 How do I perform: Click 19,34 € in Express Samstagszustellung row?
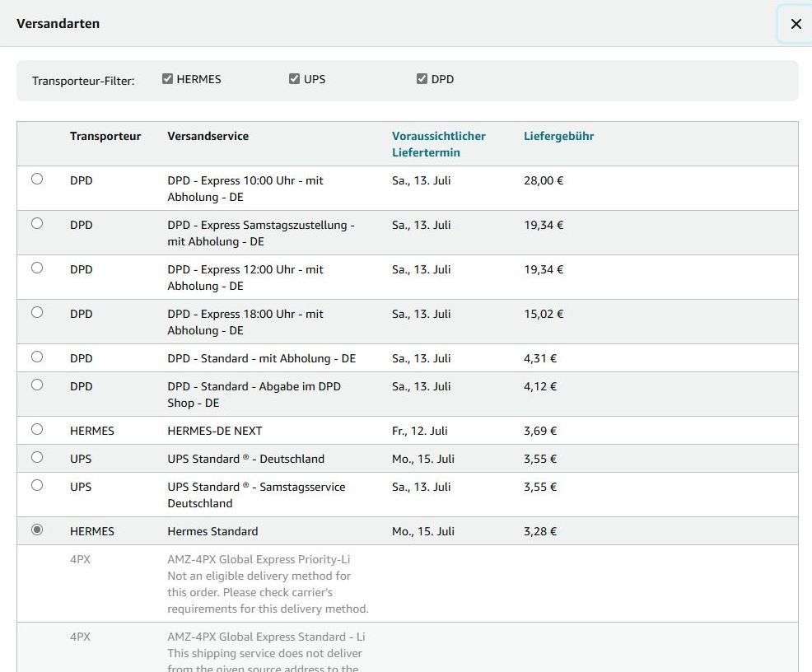[544, 225]
